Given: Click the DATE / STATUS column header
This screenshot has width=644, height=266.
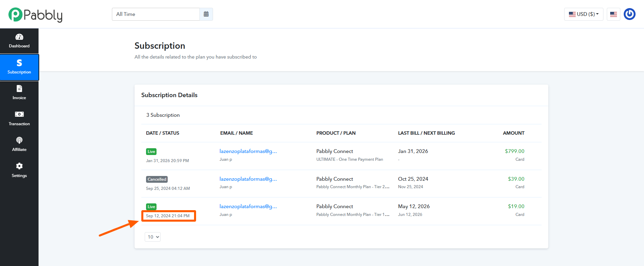Looking at the screenshot, I should click(163, 133).
